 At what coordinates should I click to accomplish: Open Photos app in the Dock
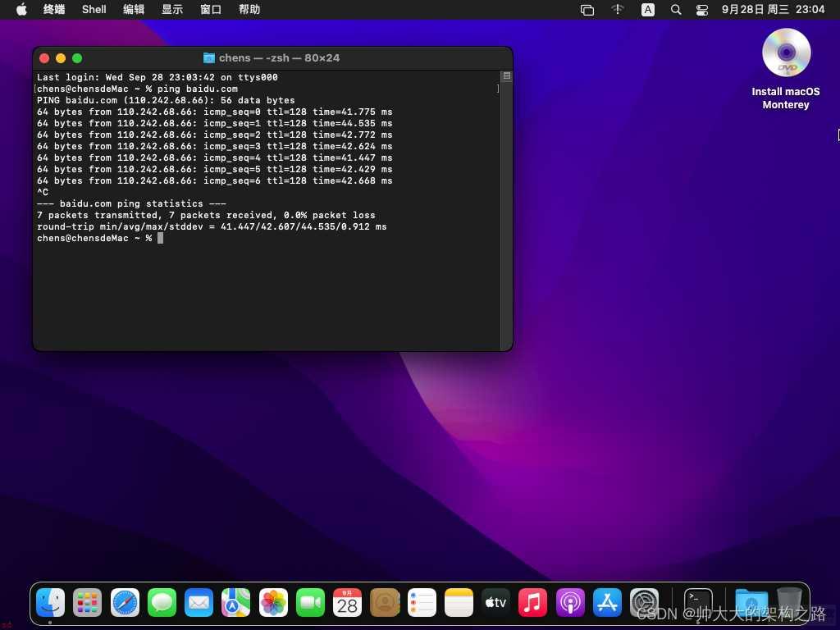pos(273,602)
